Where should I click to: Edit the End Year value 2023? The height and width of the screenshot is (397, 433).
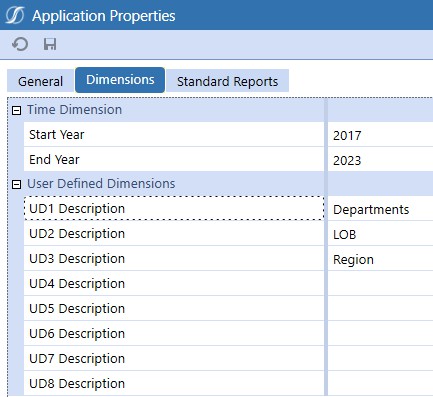pos(380,160)
